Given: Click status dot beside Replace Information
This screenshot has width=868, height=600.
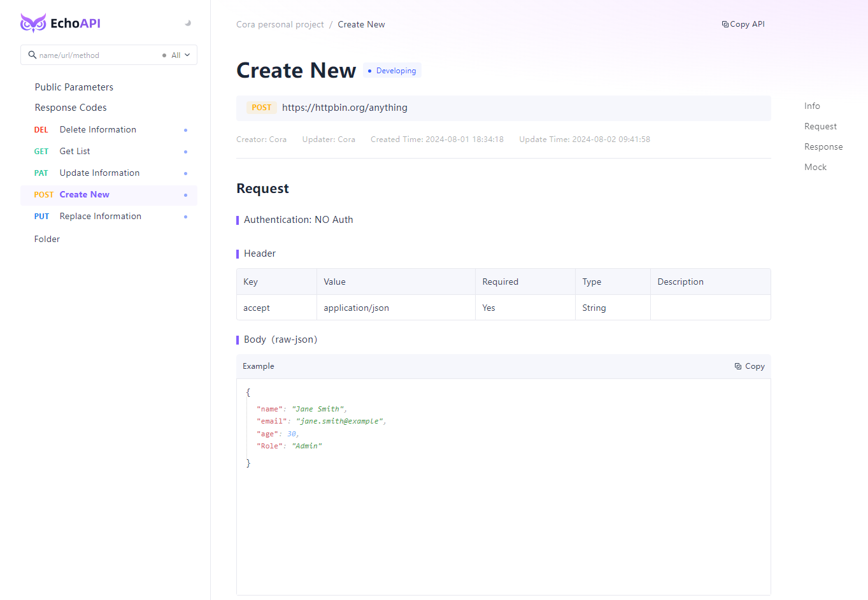Looking at the screenshot, I should (185, 217).
